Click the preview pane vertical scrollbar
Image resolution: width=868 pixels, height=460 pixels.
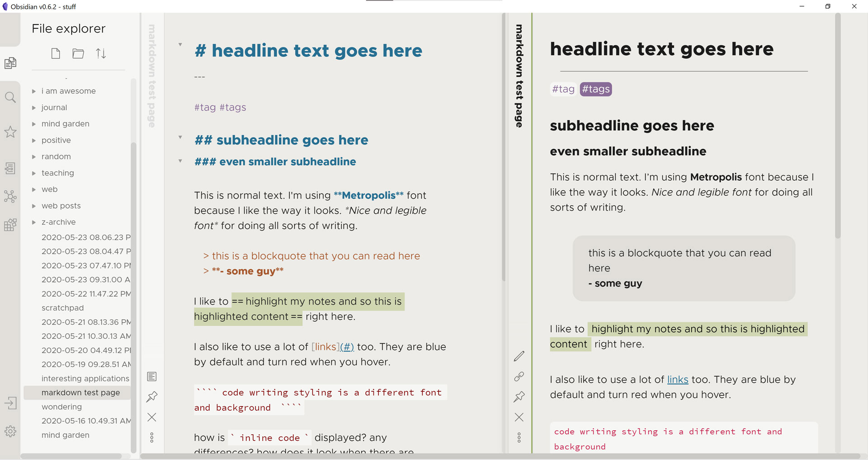tap(838, 127)
